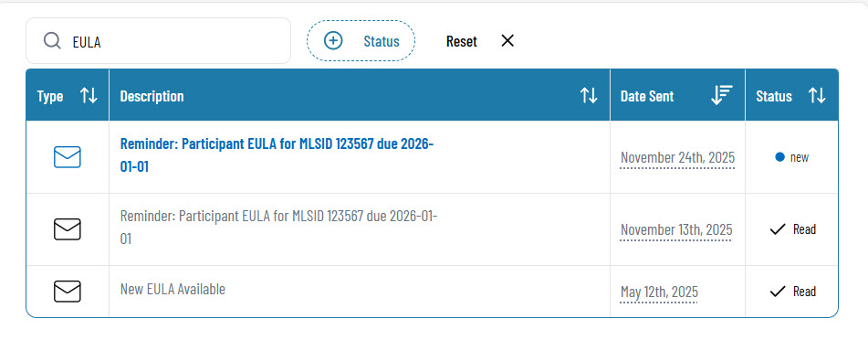Image resolution: width=868 pixels, height=340 pixels.
Task: Click the blue unread envelope icon
Action: 68,157
